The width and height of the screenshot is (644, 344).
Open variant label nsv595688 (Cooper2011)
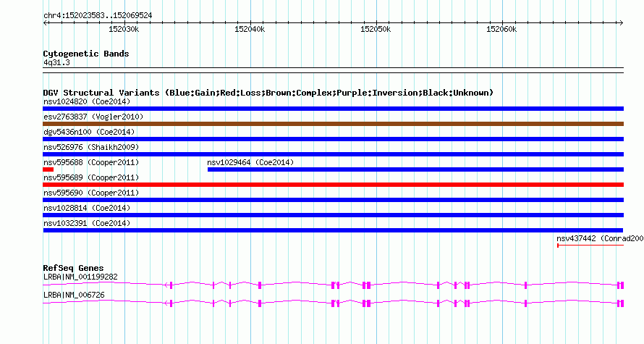pos(91,162)
